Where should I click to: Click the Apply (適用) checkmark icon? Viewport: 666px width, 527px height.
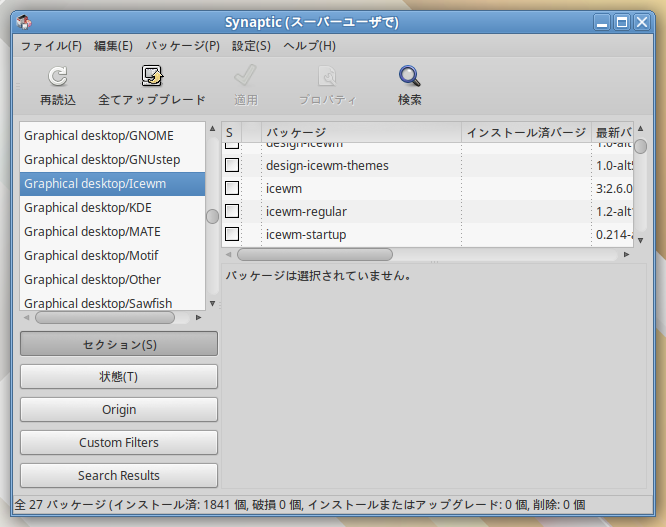click(246, 76)
